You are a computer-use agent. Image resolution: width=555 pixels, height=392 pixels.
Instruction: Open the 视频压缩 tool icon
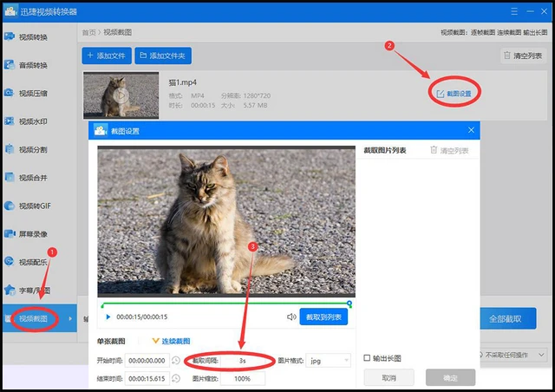[10, 93]
